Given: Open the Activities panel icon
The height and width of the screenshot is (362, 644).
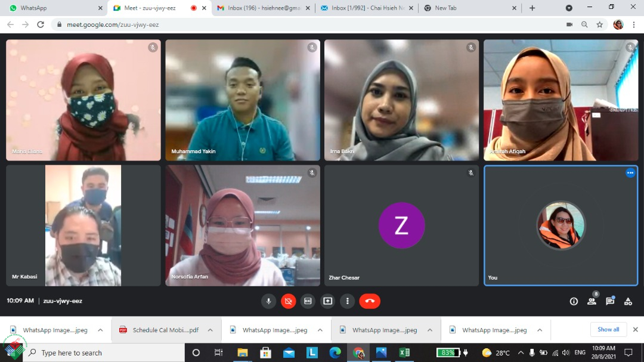Looking at the screenshot, I should coord(628,301).
